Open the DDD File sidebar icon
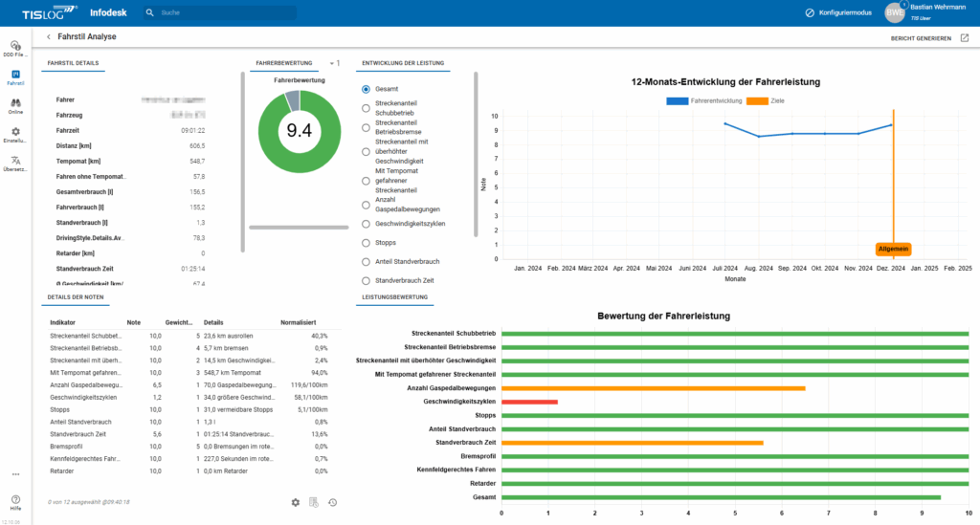This screenshot has width=980, height=525. pos(15,46)
